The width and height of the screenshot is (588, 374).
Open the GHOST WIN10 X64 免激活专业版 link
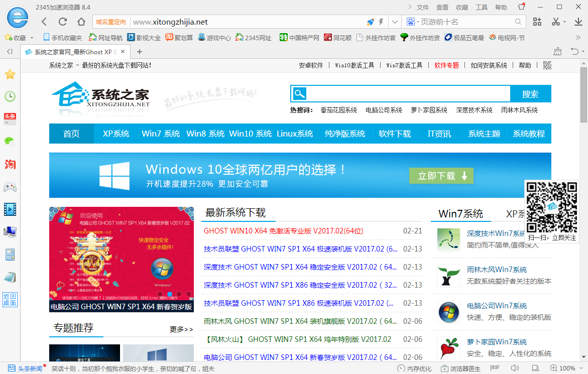[x=284, y=231]
